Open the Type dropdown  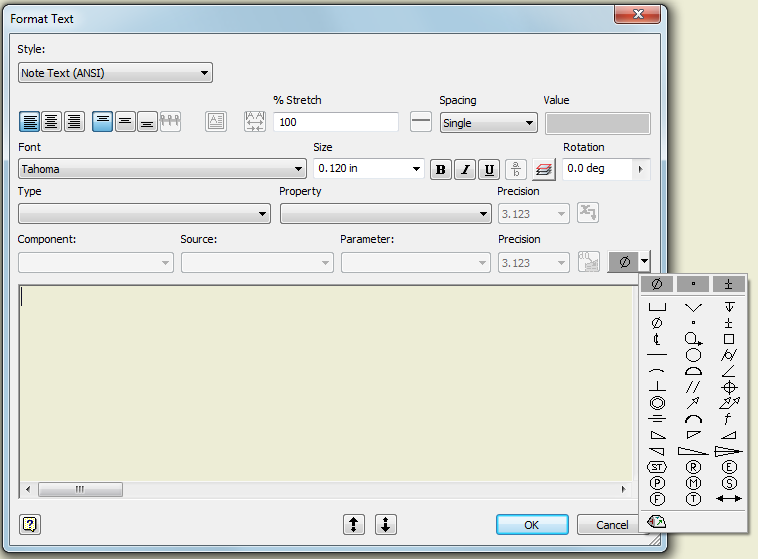(x=144, y=213)
